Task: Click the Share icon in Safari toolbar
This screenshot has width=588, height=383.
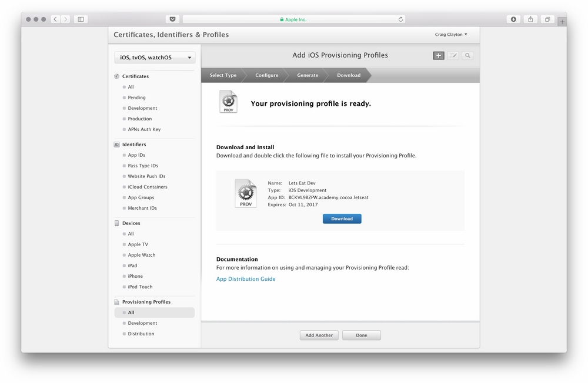Action: pos(530,19)
